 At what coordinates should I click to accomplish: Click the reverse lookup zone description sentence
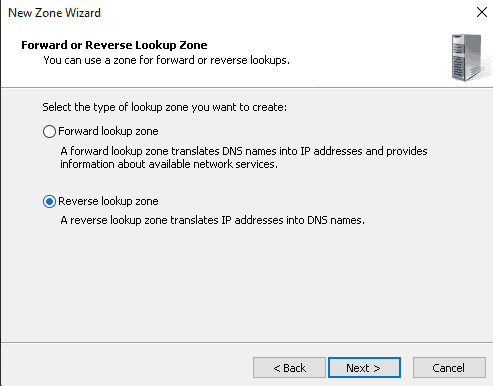coord(212,220)
